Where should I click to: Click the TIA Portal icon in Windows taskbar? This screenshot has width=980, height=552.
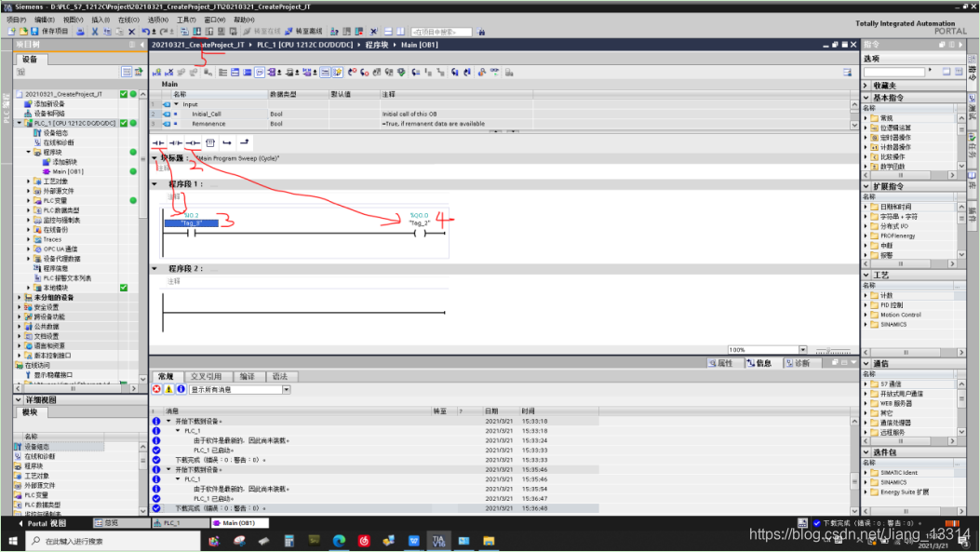[x=438, y=541]
